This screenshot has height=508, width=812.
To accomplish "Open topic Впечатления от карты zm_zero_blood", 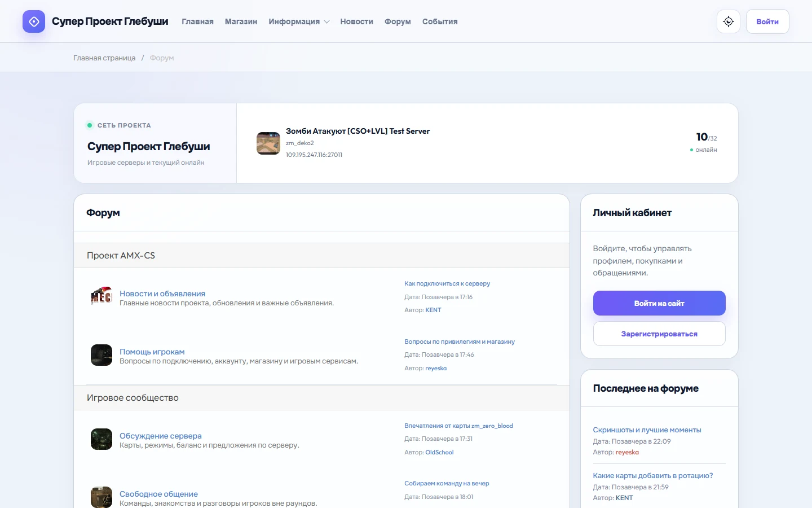I will 458,426.
